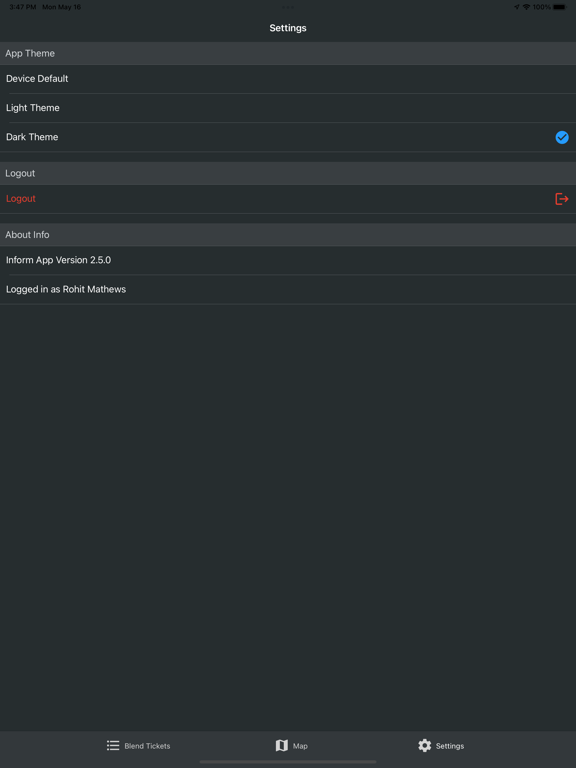Switch to the Map tab

(x=291, y=746)
